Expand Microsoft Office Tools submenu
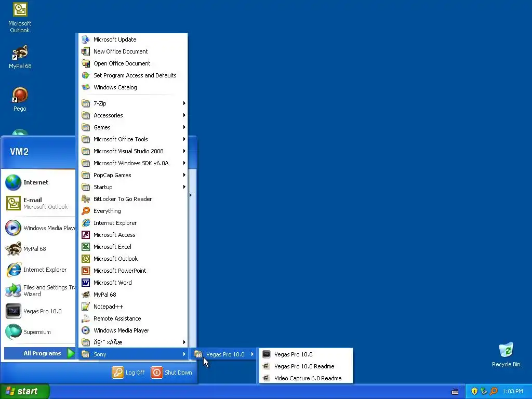 [133, 139]
